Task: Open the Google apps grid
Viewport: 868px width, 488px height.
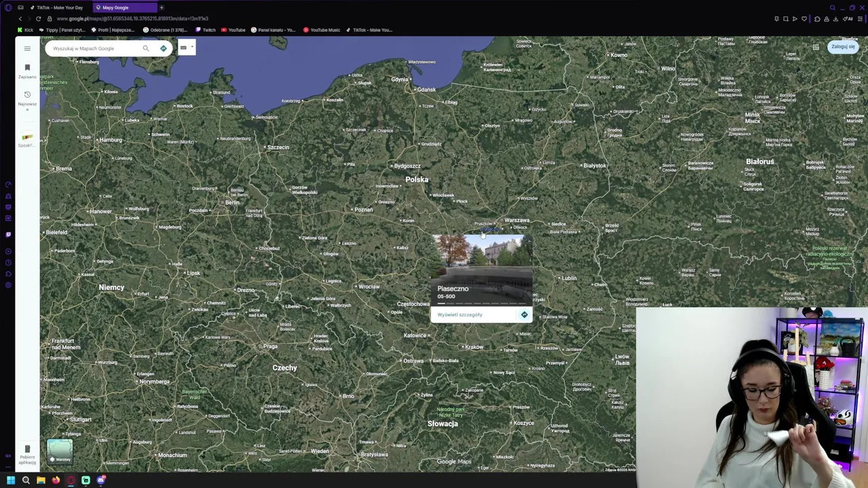Action: pos(816,47)
